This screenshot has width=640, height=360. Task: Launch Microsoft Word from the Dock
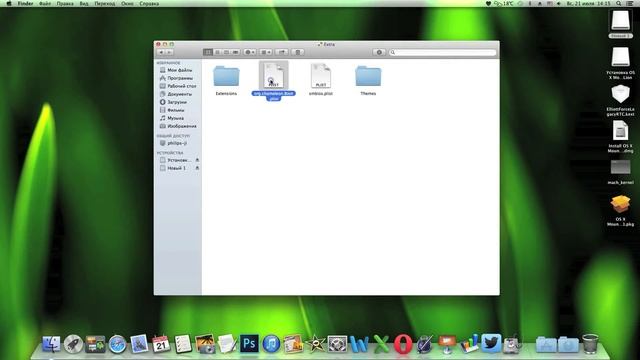pos(359,344)
